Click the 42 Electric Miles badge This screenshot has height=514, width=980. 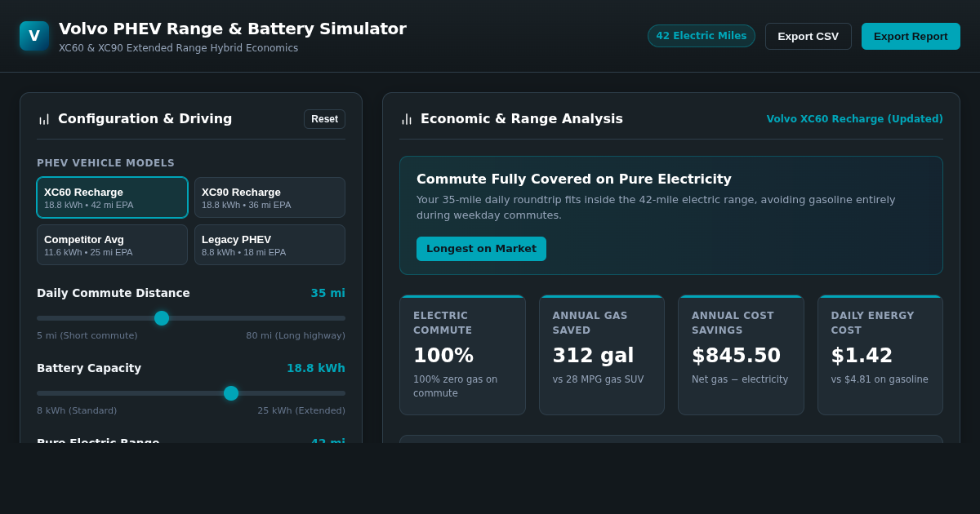pyautogui.click(x=701, y=36)
